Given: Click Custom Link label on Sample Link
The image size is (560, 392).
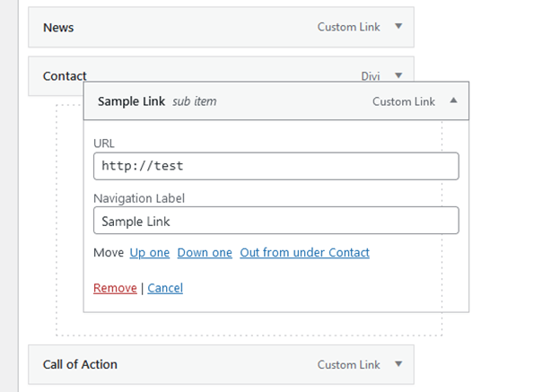Looking at the screenshot, I should [404, 101].
